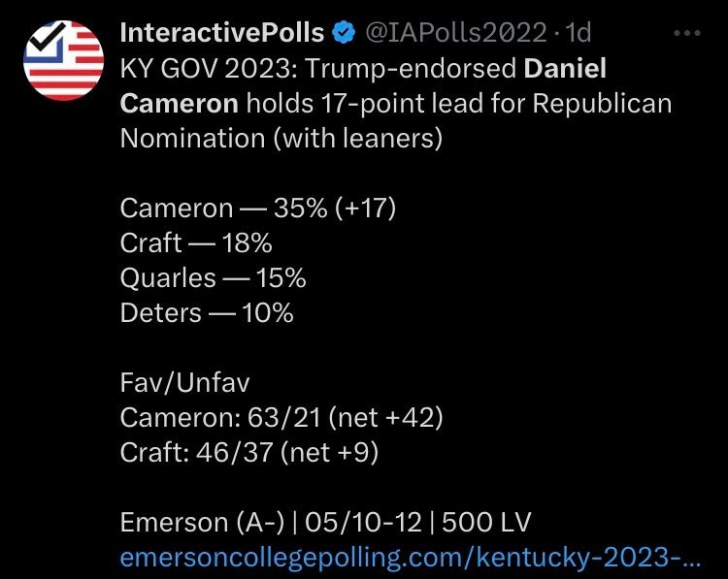Click the 'Craft: 46/37 (net +9)' line
Image resolution: width=728 pixels, height=579 pixels.
point(249,453)
